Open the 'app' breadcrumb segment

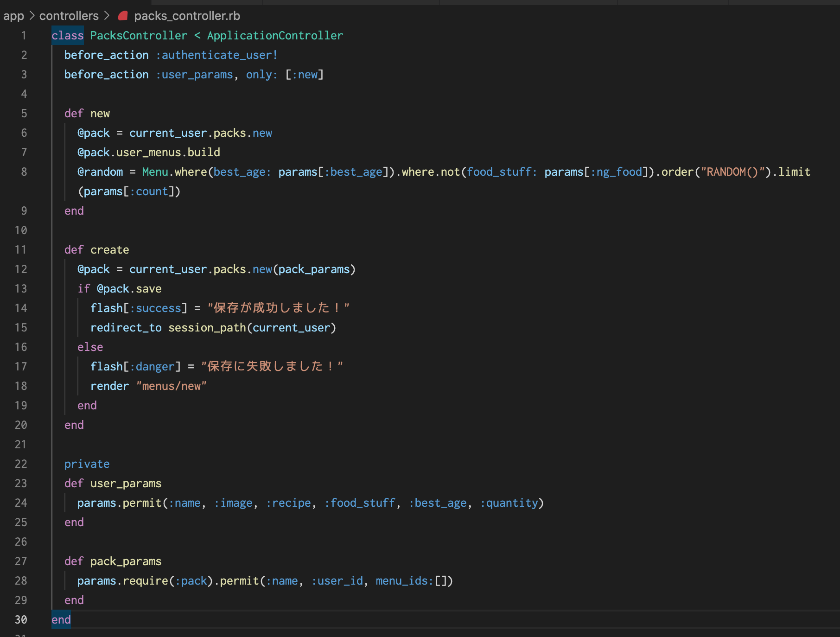(x=13, y=16)
